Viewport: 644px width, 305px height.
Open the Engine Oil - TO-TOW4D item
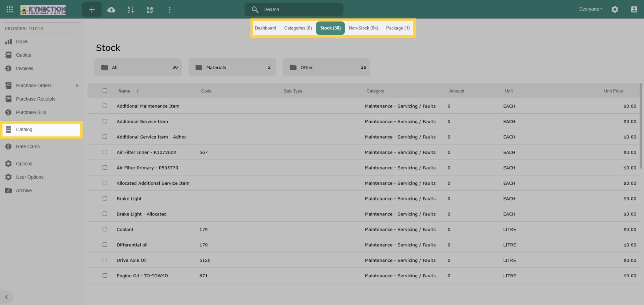[x=142, y=276]
